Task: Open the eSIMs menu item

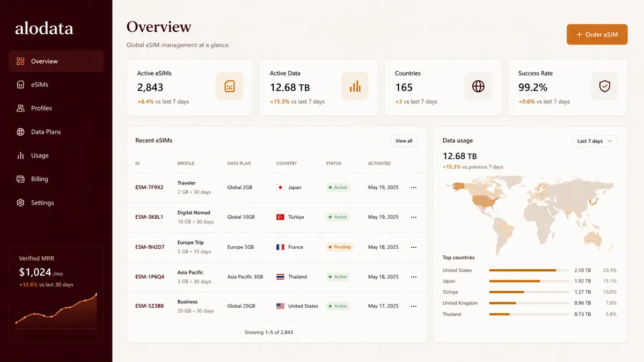Action: 56,85
